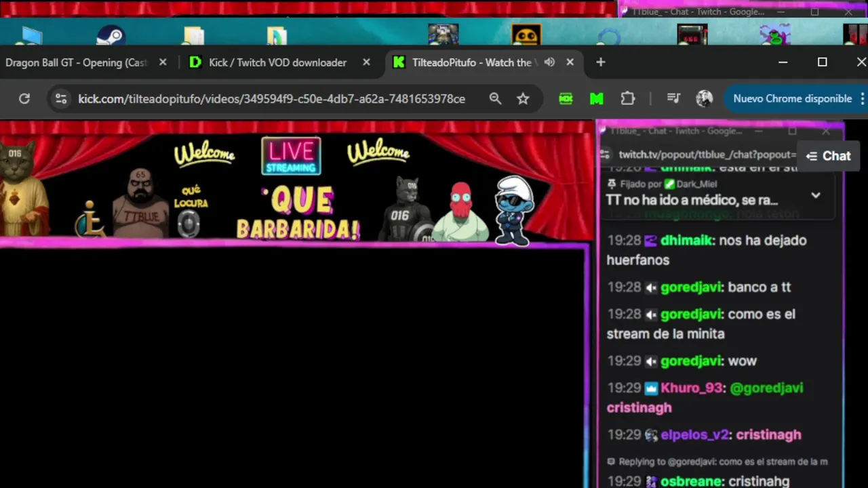Viewport: 868px width, 488px height.
Task: Close the TilteadoPitufo tab
Action: tap(570, 62)
